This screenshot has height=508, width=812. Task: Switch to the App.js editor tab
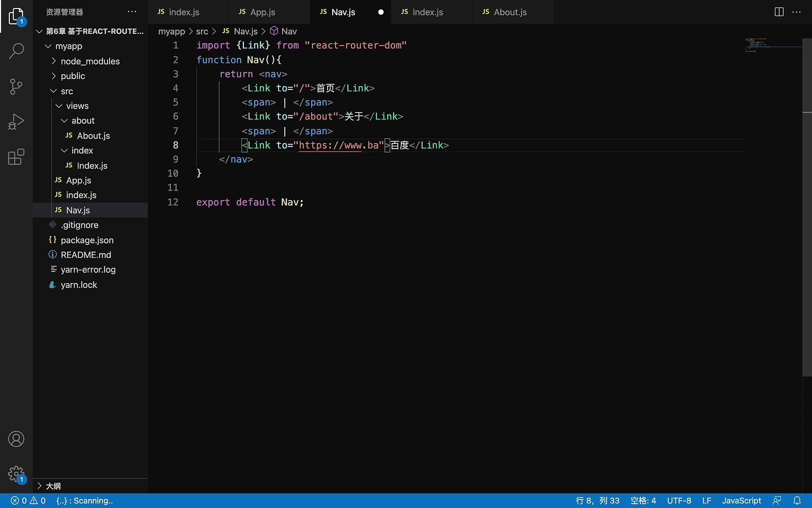pyautogui.click(x=269, y=12)
